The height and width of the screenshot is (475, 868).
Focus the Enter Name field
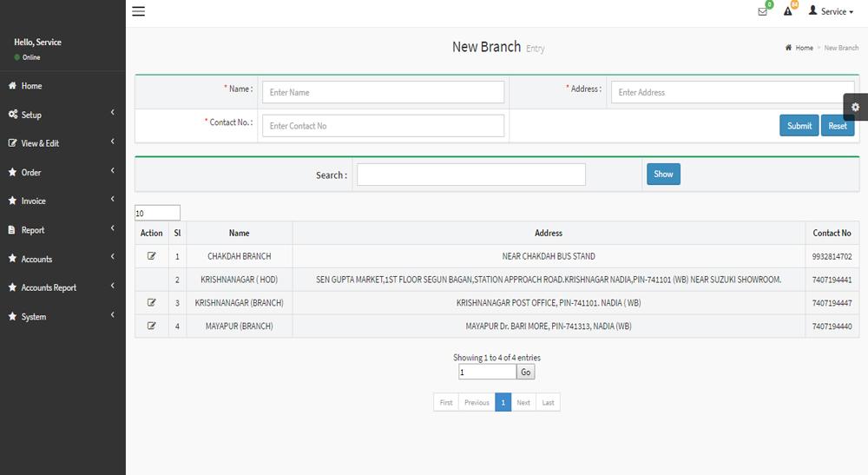coord(383,92)
